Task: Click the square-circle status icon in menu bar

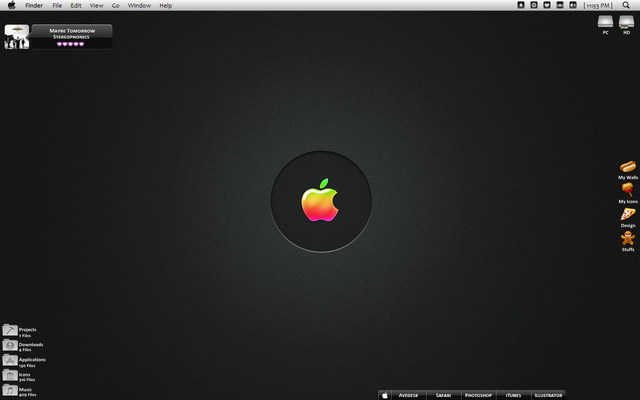Action: pos(534,5)
